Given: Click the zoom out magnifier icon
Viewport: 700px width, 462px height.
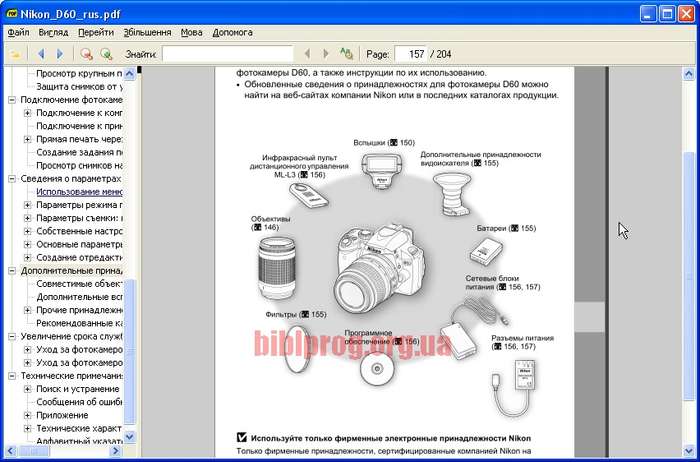Looking at the screenshot, I should click(86, 54).
